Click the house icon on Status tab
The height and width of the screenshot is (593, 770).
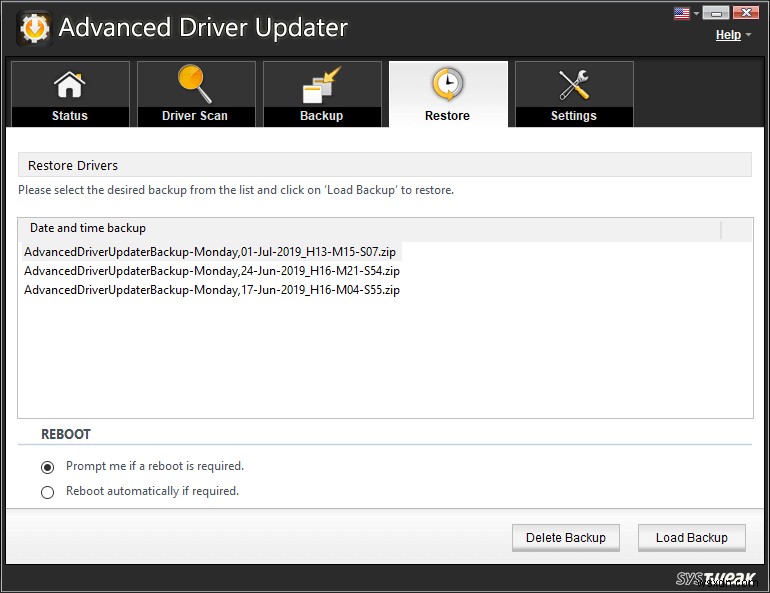(69, 84)
